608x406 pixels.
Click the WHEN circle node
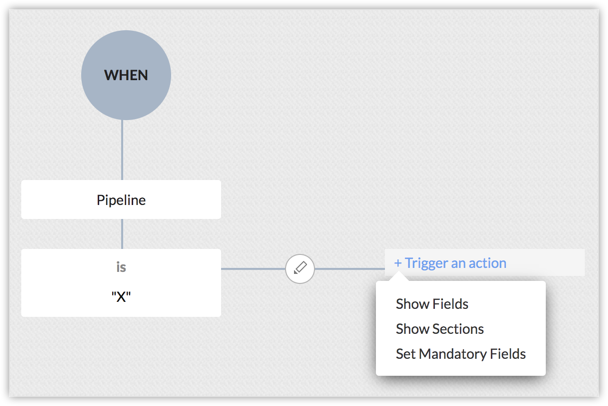126,75
